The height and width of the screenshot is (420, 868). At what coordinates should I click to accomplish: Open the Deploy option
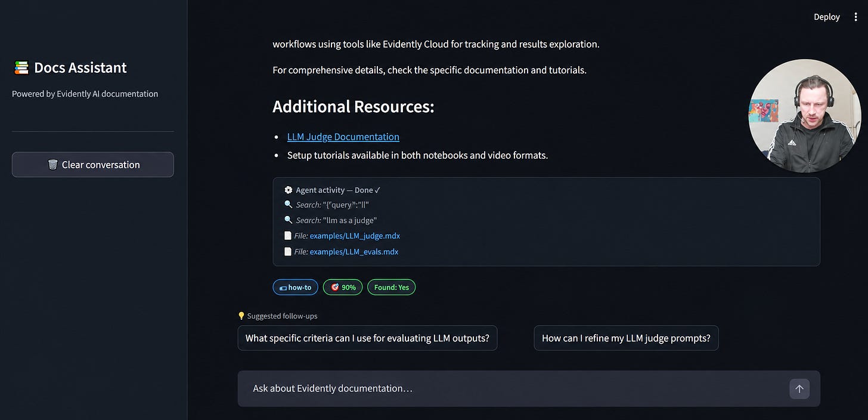[x=827, y=17]
